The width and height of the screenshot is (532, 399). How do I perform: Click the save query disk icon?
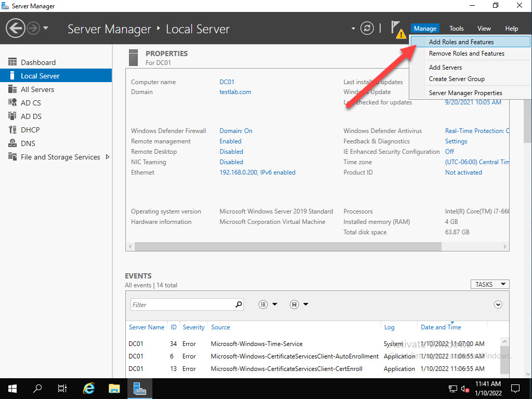coord(294,304)
